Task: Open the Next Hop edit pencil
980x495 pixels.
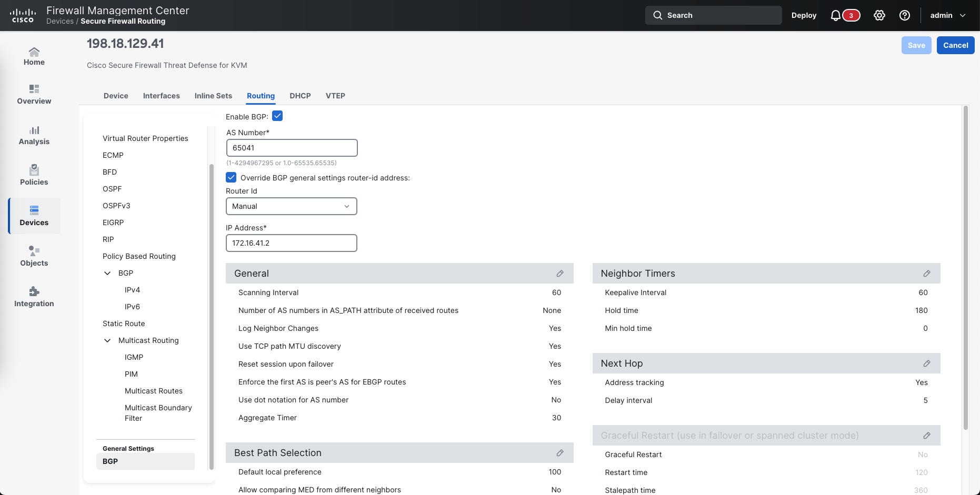Action: coord(926,363)
